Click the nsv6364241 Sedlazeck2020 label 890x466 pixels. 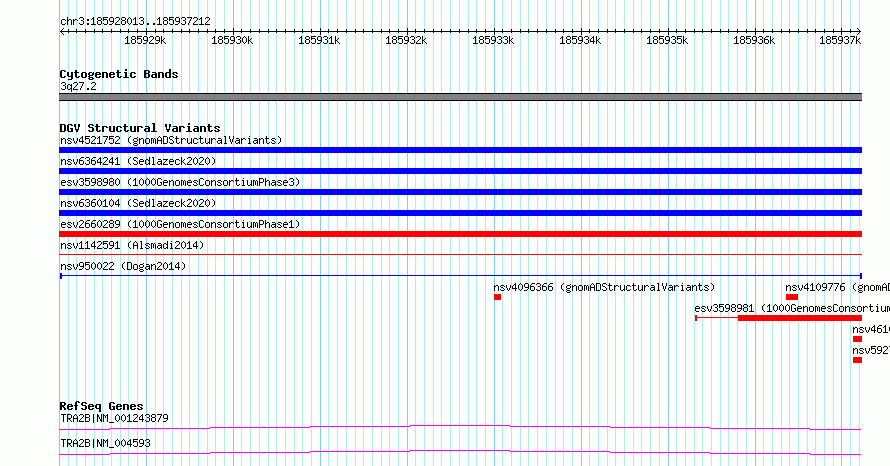pyautogui.click(x=138, y=161)
